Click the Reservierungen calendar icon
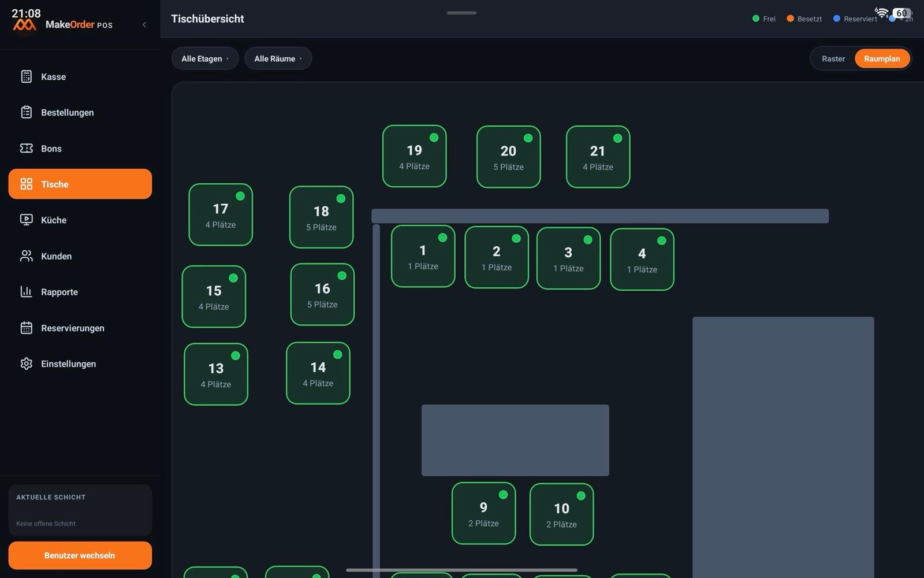 point(27,328)
